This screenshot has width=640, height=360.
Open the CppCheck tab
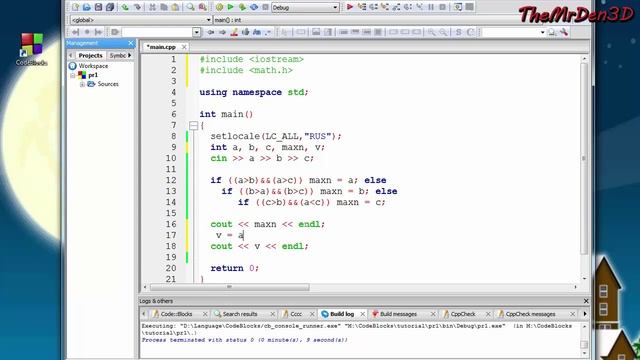(463, 314)
